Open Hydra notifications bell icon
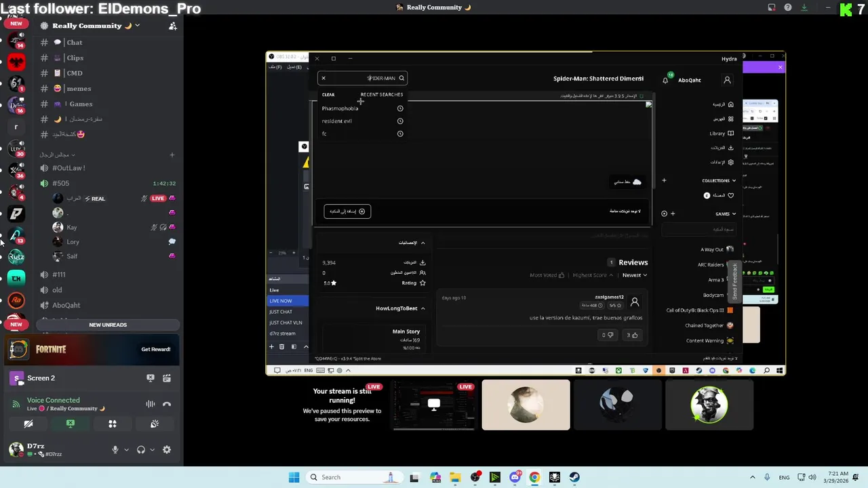This screenshot has height=488, width=868. (x=665, y=80)
